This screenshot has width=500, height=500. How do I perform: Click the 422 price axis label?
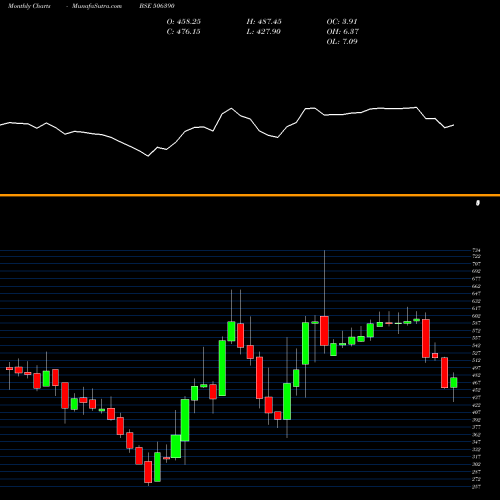[x=476, y=405]
